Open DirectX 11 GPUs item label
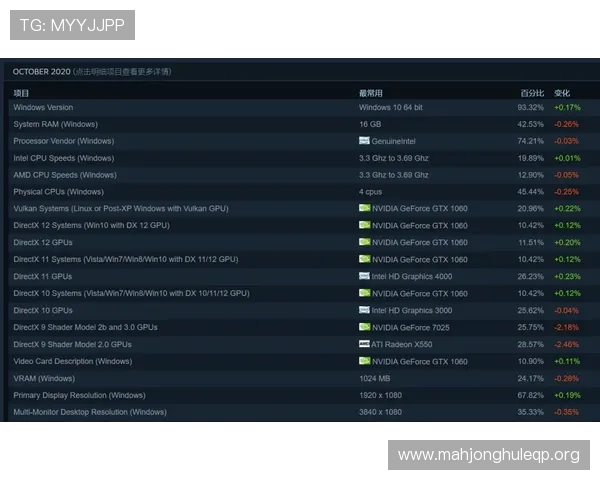This screenshot has width=600, height=480. click(43, 276)
